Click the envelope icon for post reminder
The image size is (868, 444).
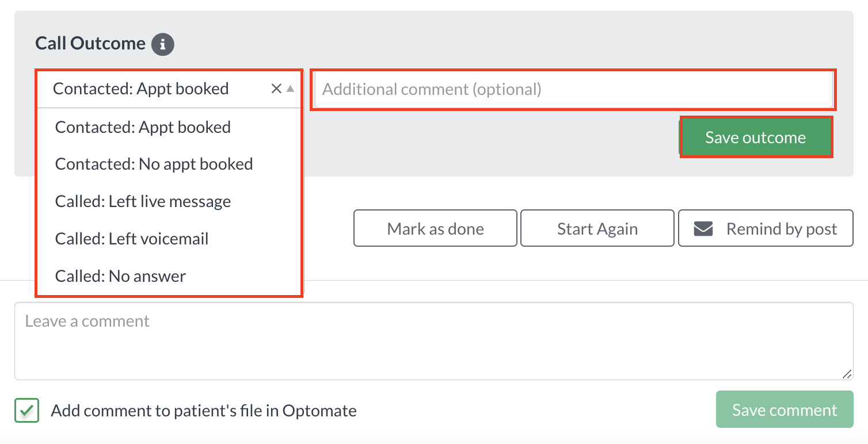click(x=703, y=229)
